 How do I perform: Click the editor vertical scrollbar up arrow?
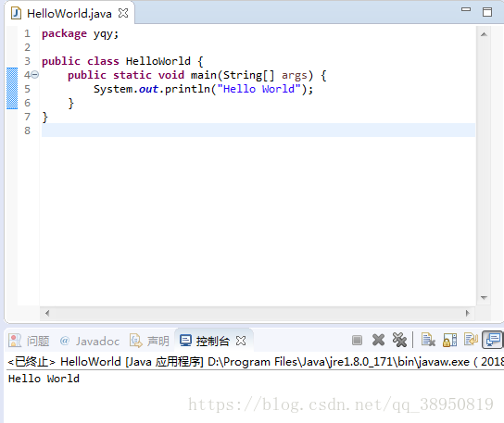pos(484,34)
